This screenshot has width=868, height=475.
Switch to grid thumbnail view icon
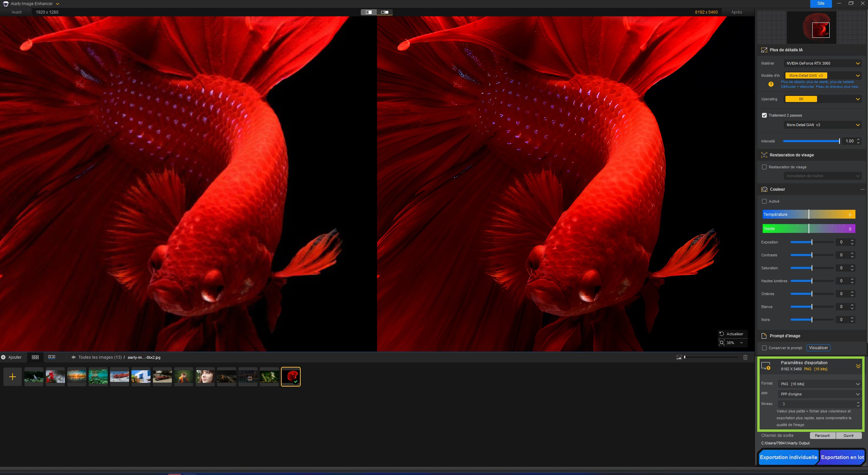(35, 357)
